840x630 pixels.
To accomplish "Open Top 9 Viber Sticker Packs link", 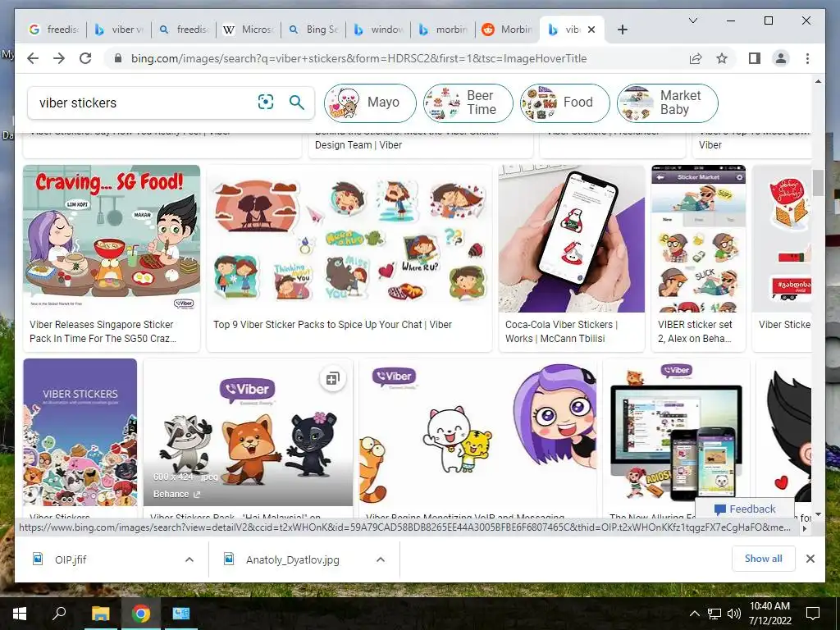I will coord(332,325).
